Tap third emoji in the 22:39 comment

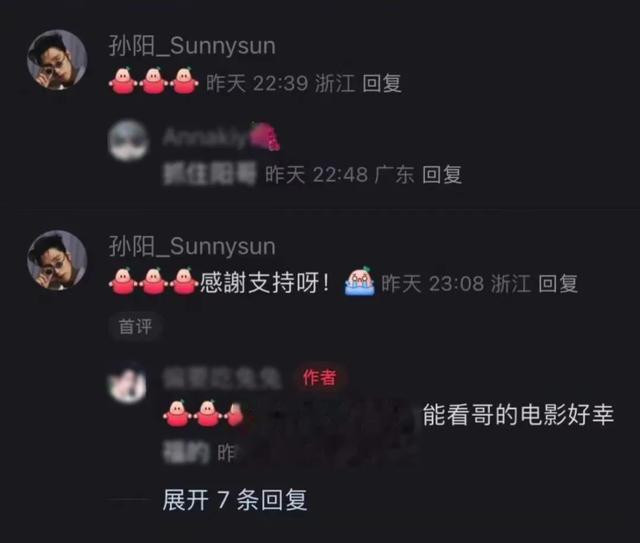tap(184, 81)
